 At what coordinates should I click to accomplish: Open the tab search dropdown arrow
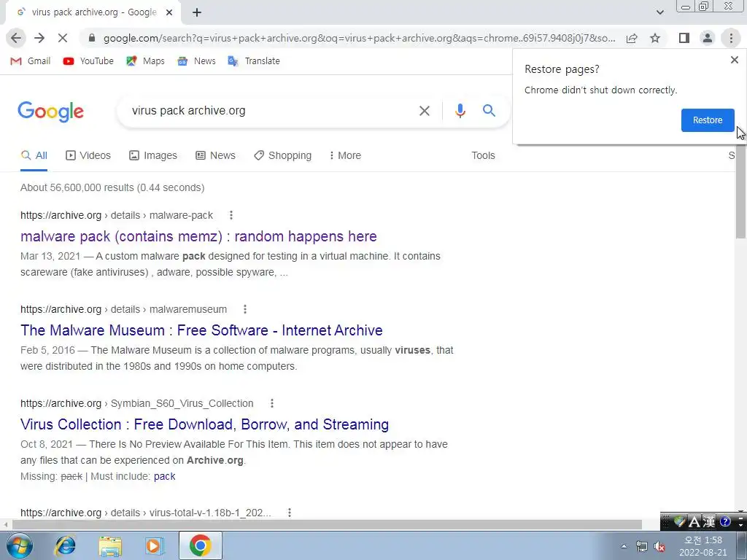[659, 12]
